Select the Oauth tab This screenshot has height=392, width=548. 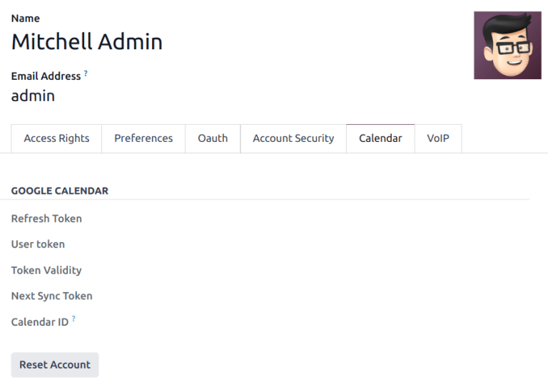tap(213, 138)
